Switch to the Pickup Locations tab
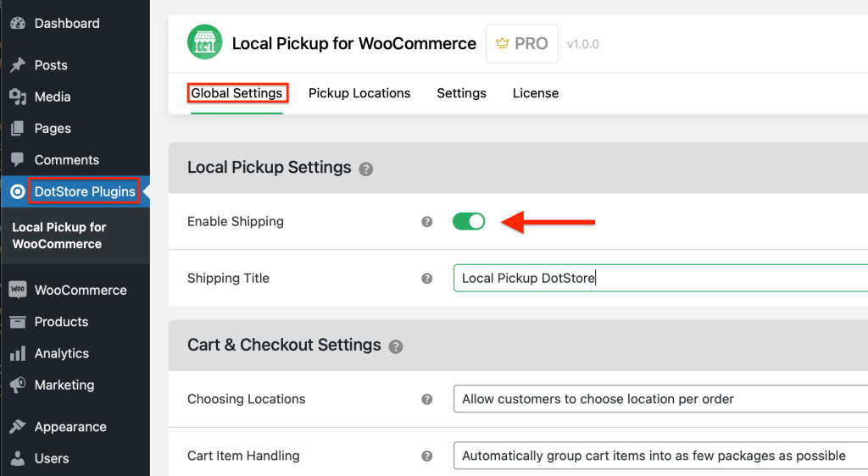This screenshot has height=476, width=868. tap(359, 93)
